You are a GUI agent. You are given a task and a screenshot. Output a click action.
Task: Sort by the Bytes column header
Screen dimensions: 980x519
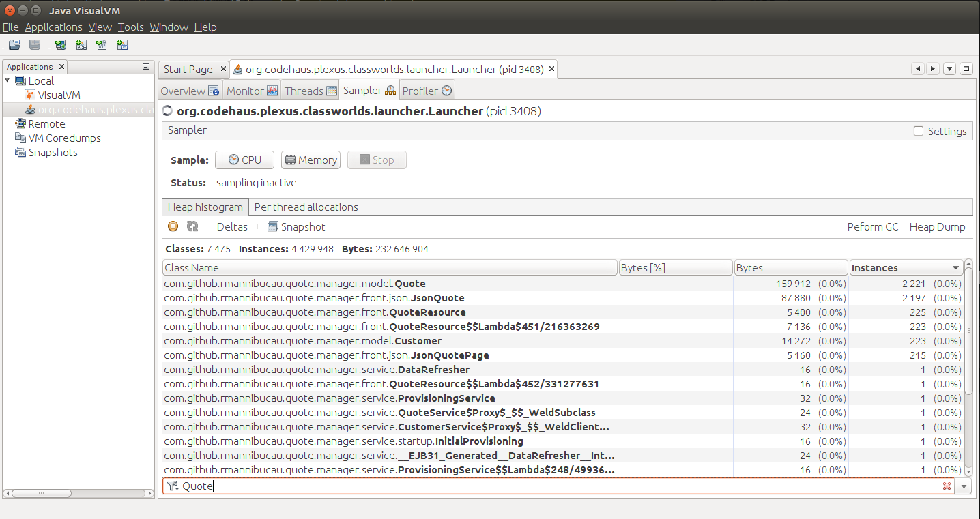point(791,268)
